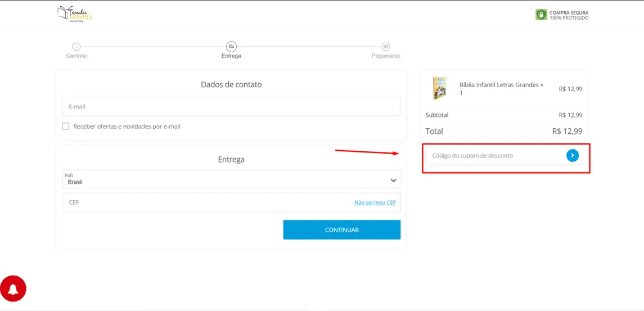Focus the E-mail input field
The height and width of the screenshot is (311, 644).
tap(231, 106)
